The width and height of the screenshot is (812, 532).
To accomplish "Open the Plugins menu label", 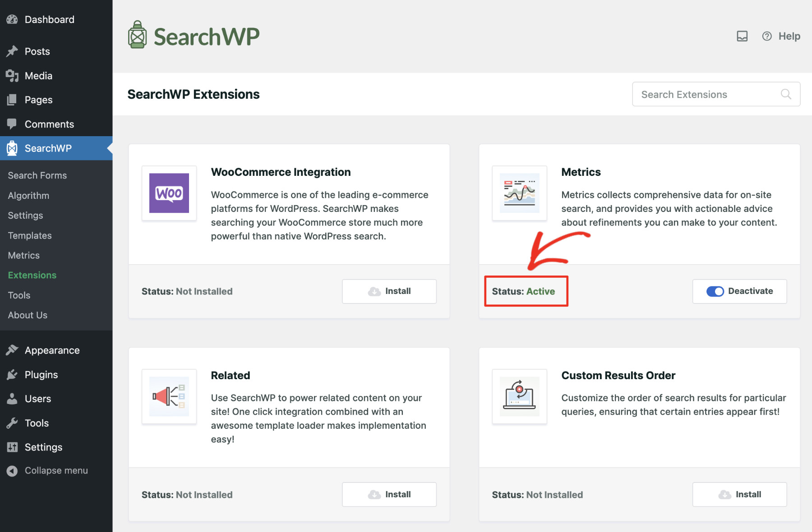I will [42, 375].
